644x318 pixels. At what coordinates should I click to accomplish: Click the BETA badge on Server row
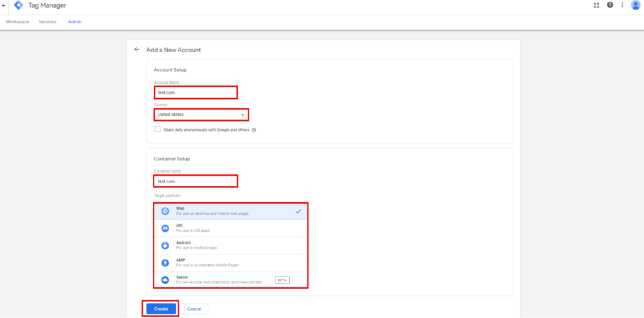[x=282, y=280]
